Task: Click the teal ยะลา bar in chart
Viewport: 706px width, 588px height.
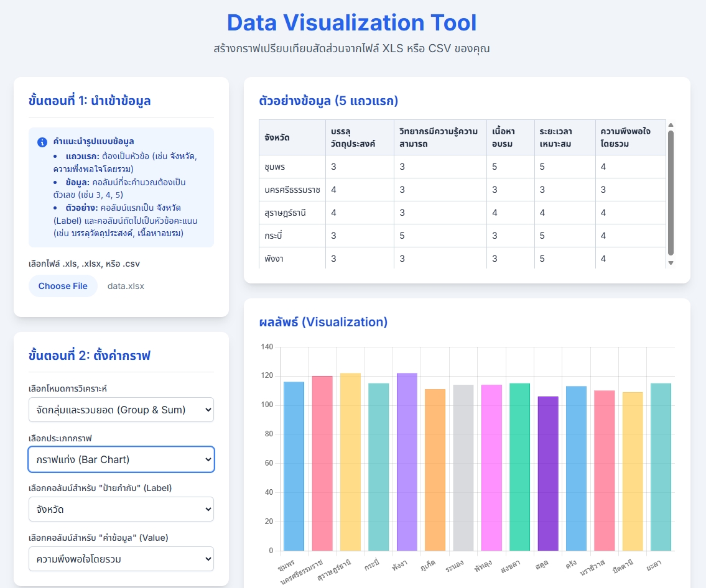Action: pos(661,467)
